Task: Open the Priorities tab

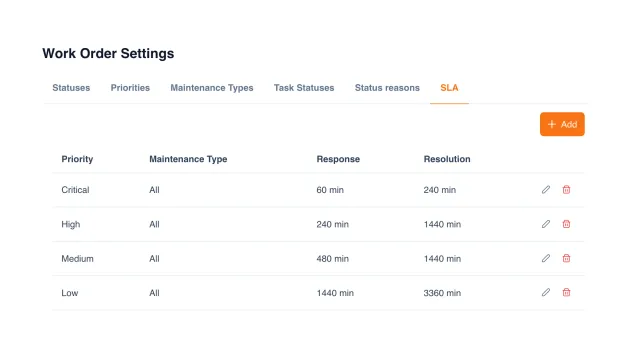Action: (130, 88)
